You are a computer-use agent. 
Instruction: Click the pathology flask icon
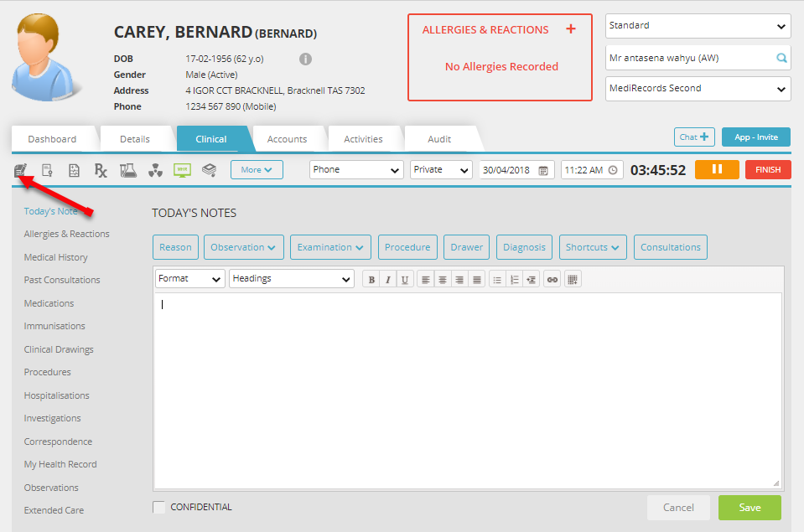(127, 170)
